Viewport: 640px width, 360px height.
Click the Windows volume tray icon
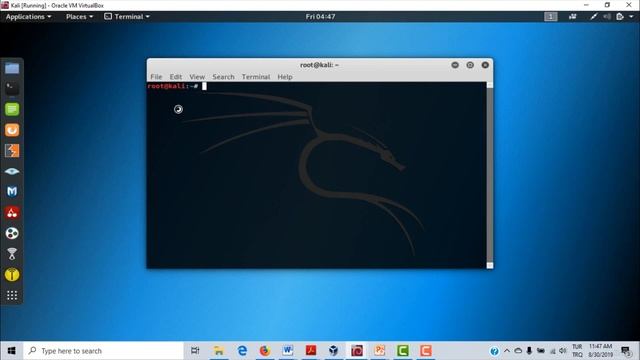tap(563, 351)
